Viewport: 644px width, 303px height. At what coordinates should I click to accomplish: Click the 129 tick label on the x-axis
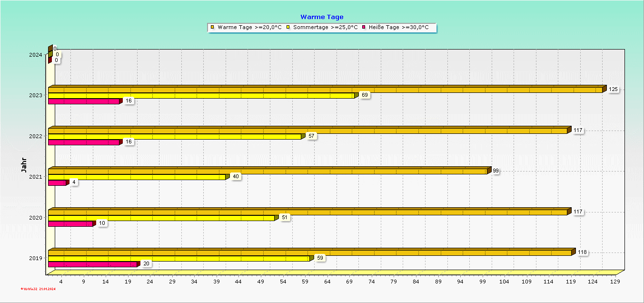click(614, 282)
